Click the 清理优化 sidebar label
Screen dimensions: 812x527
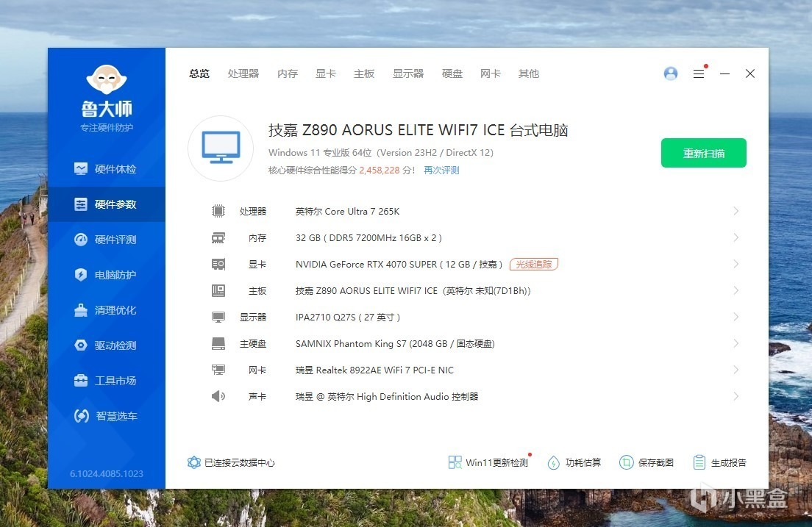[115, 309]
